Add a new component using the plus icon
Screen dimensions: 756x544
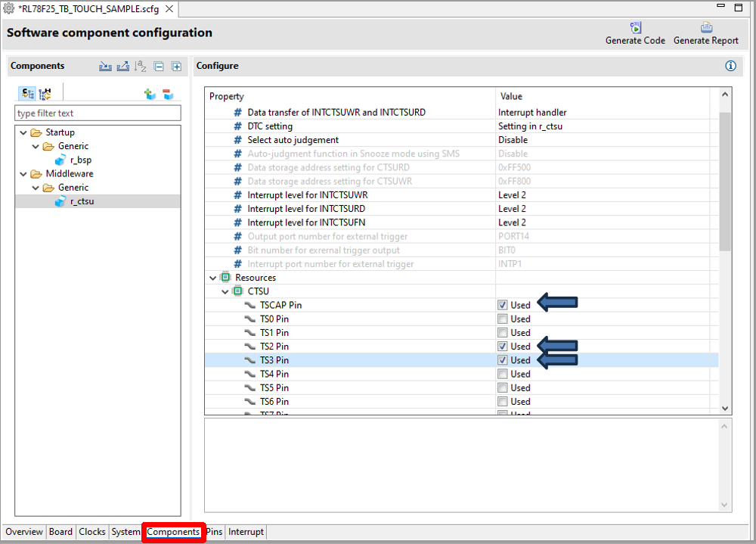[x=150, y=94]
